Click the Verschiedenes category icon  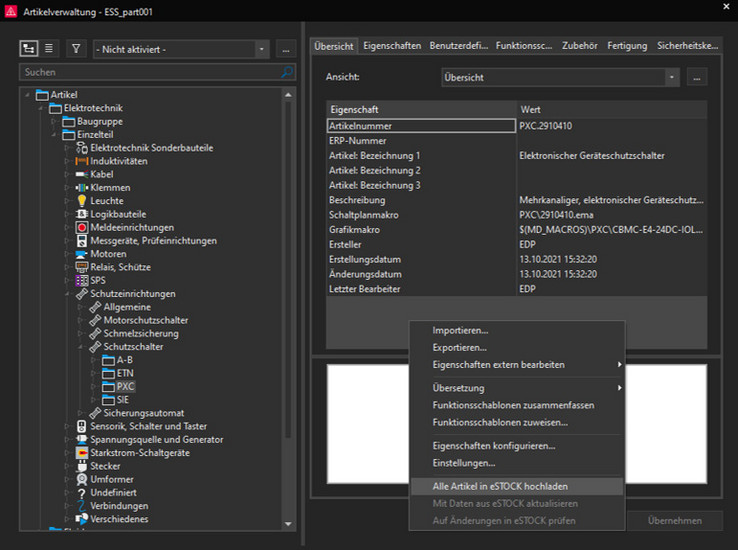[82, 519]
